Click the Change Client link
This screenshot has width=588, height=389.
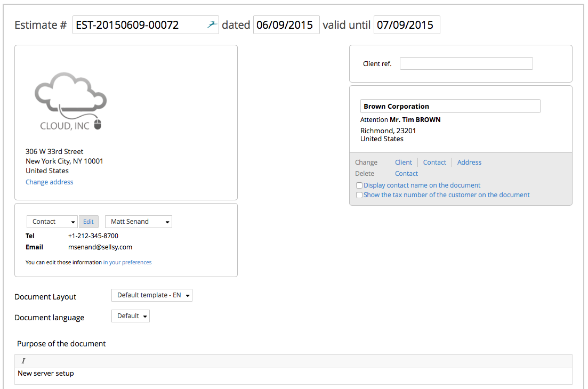click(404, 163)
